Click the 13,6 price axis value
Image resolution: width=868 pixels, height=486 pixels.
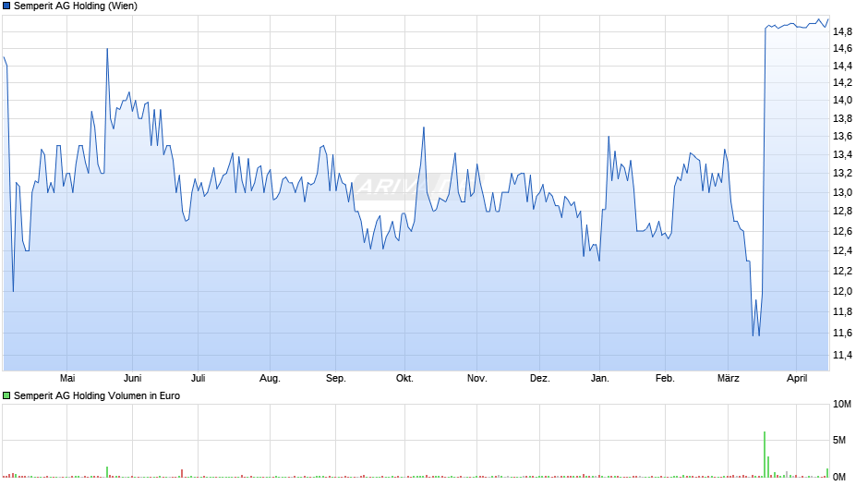click(842, 137)
